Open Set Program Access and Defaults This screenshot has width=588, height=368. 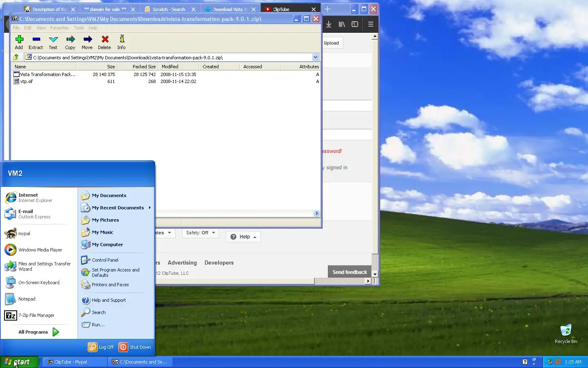pos(116,272)
